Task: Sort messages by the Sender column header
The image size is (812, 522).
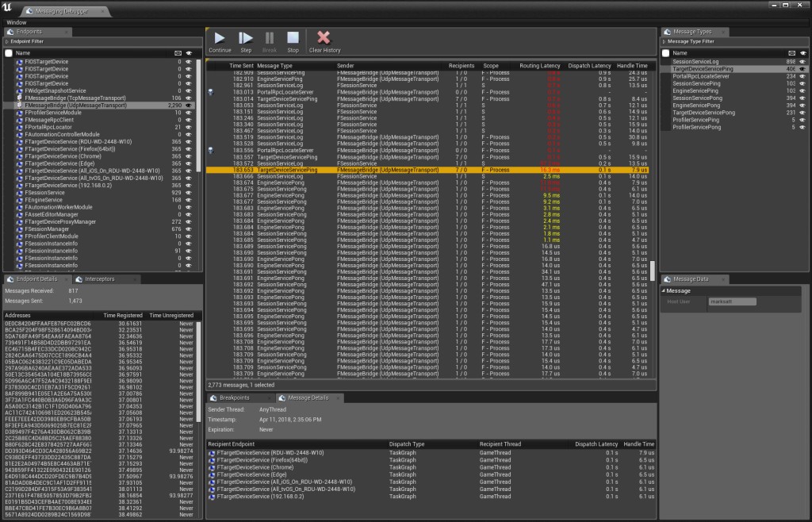Action: click(x=346, y=66)
